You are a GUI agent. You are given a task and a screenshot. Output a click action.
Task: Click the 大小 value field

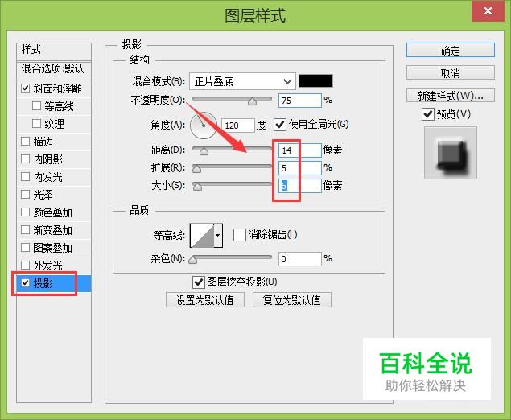(x=300, y=186)
